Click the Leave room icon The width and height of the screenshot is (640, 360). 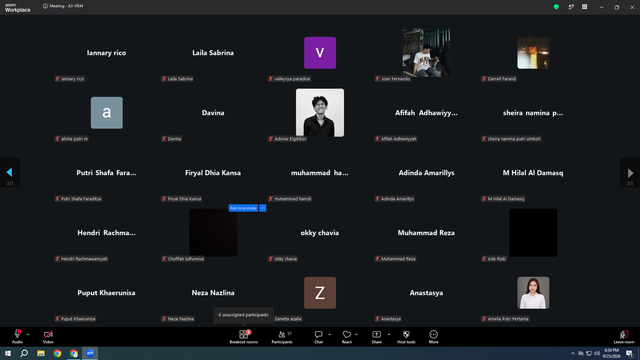pos(624,337)
